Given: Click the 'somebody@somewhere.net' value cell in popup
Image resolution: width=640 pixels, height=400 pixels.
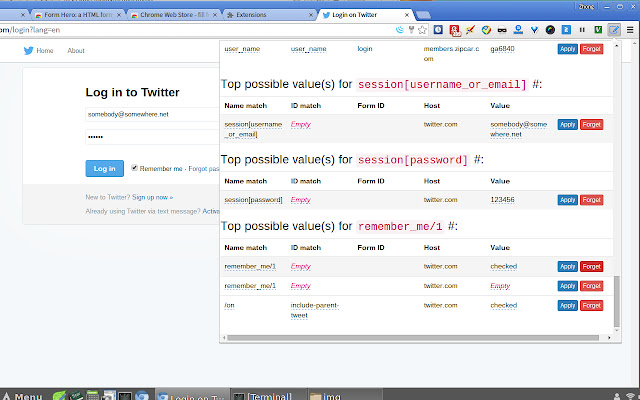Looking at the screenshot, I should 518,129.
